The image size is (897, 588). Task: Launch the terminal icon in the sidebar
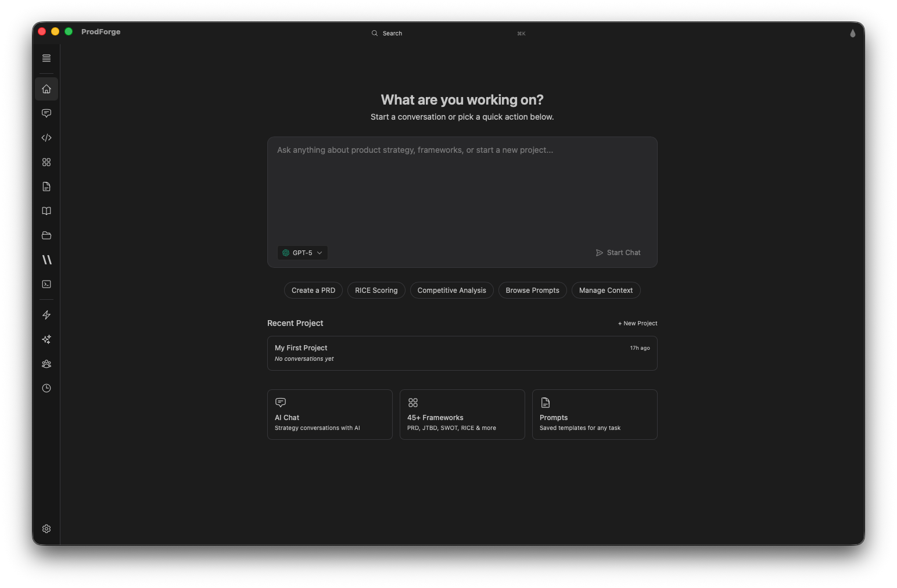pos(46,284)
